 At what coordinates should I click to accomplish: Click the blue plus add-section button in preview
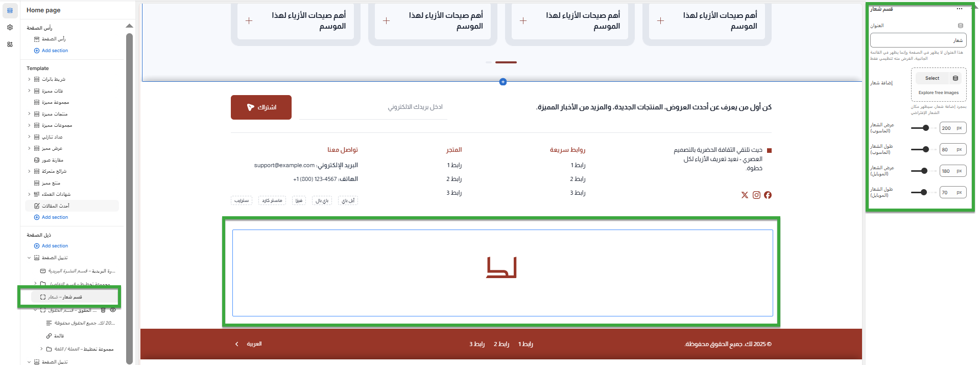tap(503, 82)
